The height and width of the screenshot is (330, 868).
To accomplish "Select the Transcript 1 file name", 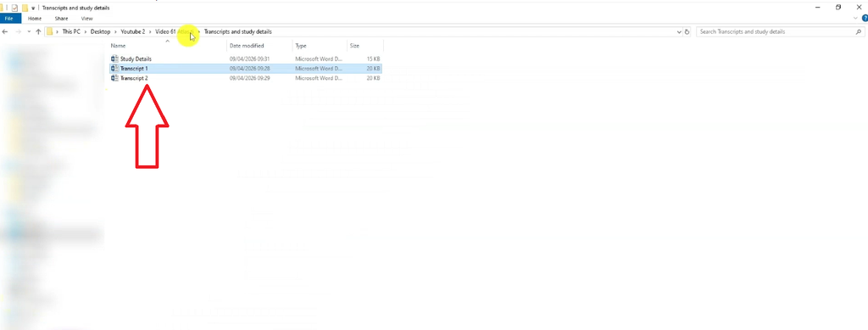I will pos(134,69).
